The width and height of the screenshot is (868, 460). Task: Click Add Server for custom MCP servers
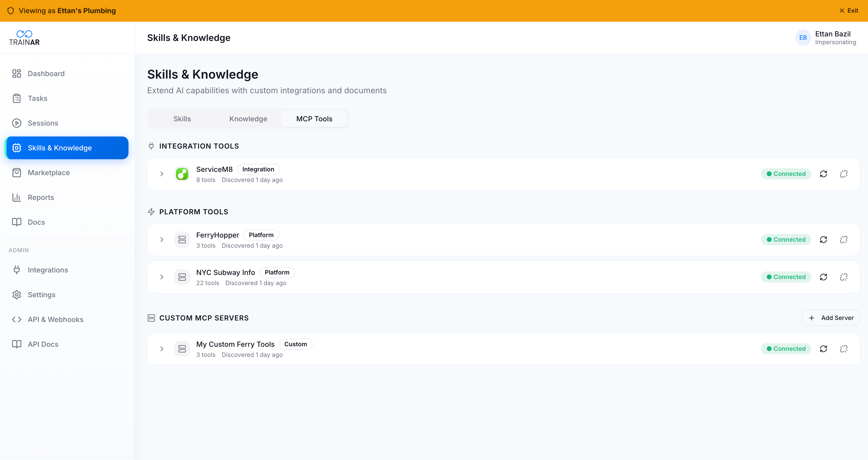831,317
